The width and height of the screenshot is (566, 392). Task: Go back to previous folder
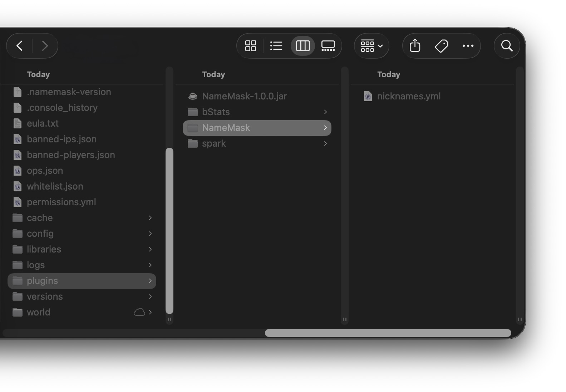coord(20,46)
